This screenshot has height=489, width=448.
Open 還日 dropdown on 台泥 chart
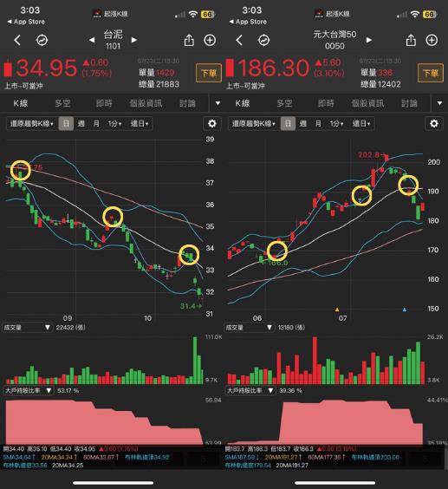[x=140, y=123]
